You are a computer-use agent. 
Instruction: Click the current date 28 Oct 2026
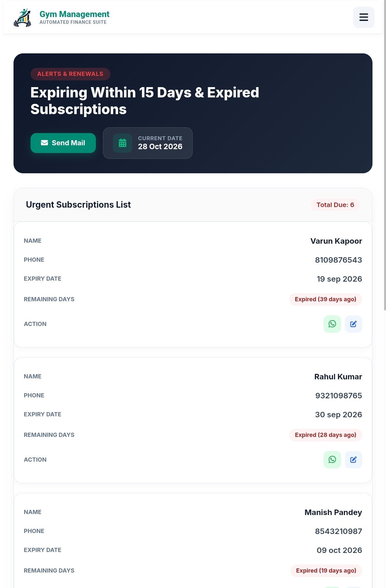point(160,147)
